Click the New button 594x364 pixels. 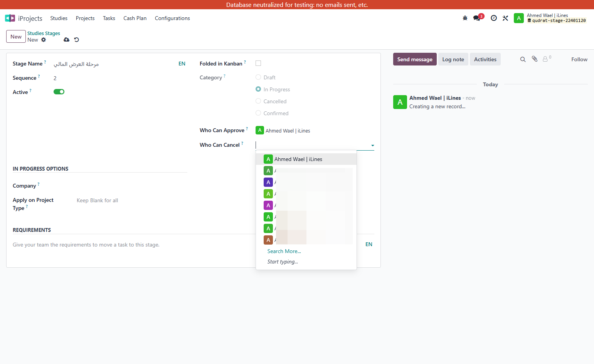(16, 37)
